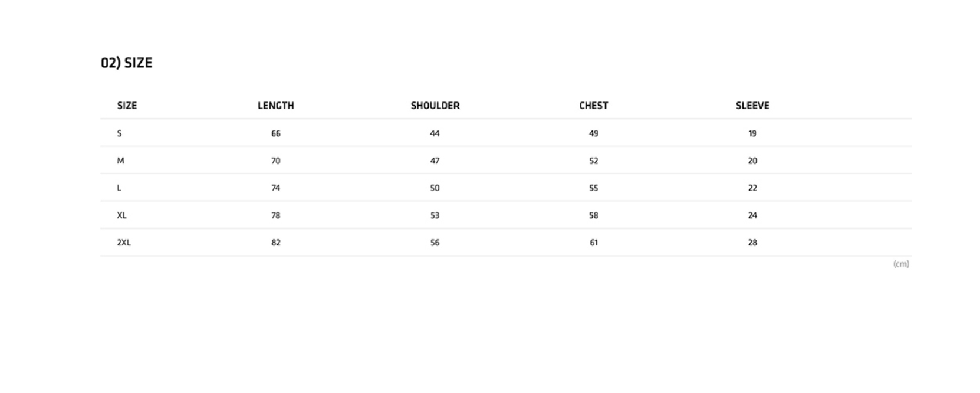
Task: Select the XL size row label
Action: pos(121,215)
